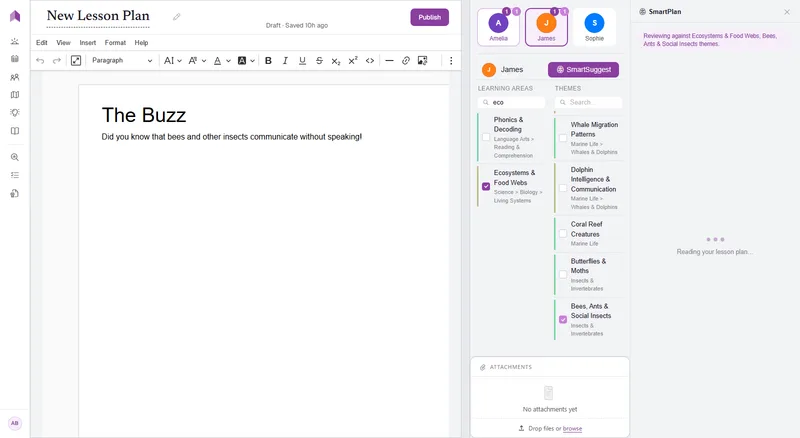Select the James student tab

tap(546, 27)
